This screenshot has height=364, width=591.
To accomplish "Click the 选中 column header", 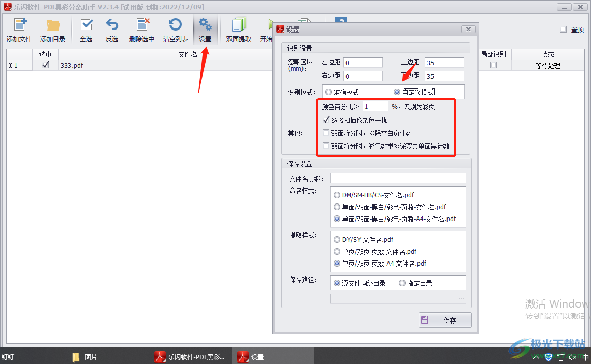I will click(x=45, y=55).
